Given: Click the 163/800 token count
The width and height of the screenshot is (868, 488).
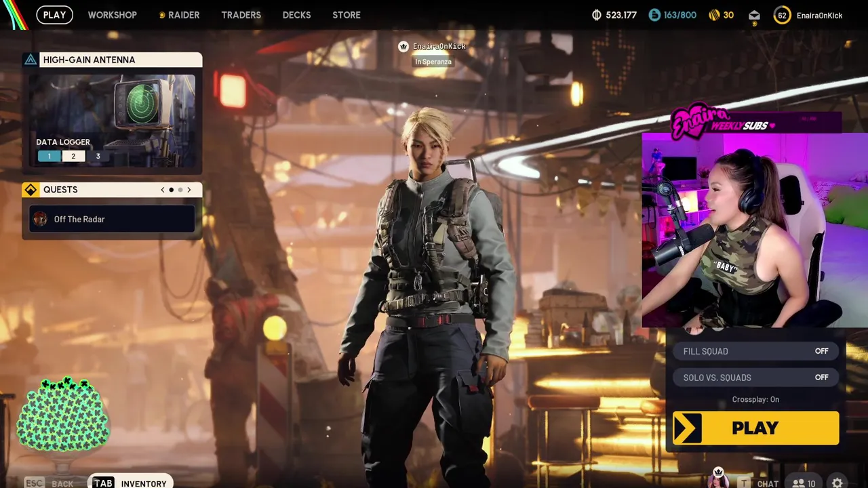Looking at the screenshot, I should pos(680,15).
